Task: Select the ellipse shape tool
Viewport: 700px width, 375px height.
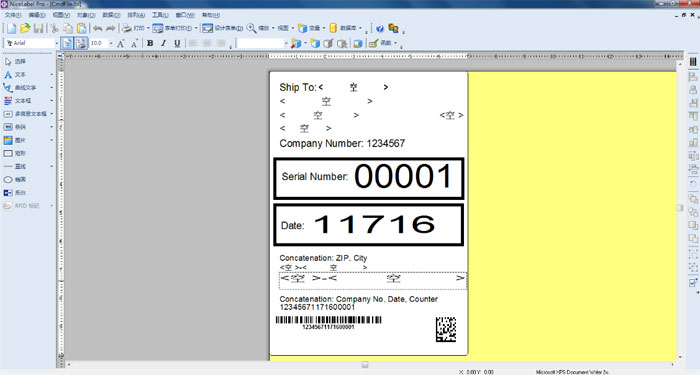Action: pos(15,179)
